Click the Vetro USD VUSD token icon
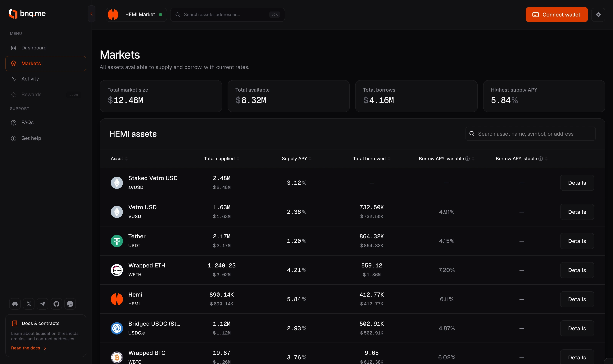 [117, 212]
